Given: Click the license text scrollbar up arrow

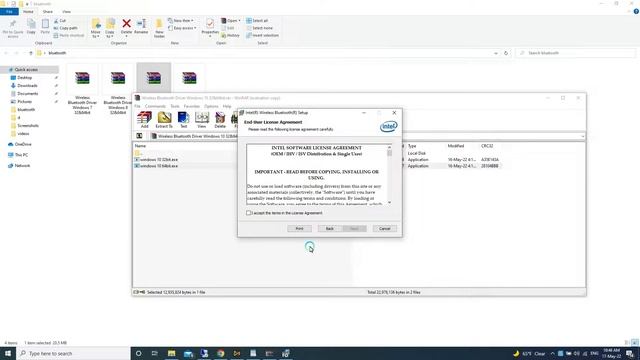Looking at the screenshot, I should [x=389, y=147].
